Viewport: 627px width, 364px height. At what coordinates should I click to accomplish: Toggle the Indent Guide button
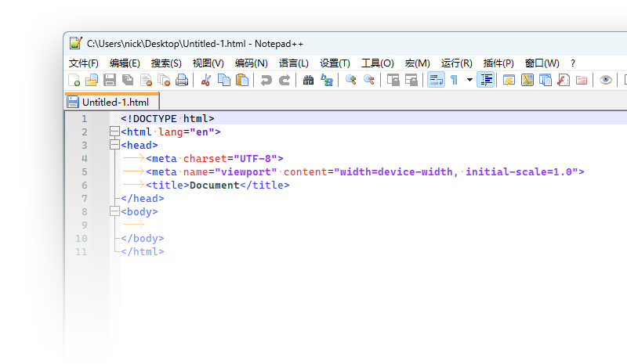pos(486,80)
